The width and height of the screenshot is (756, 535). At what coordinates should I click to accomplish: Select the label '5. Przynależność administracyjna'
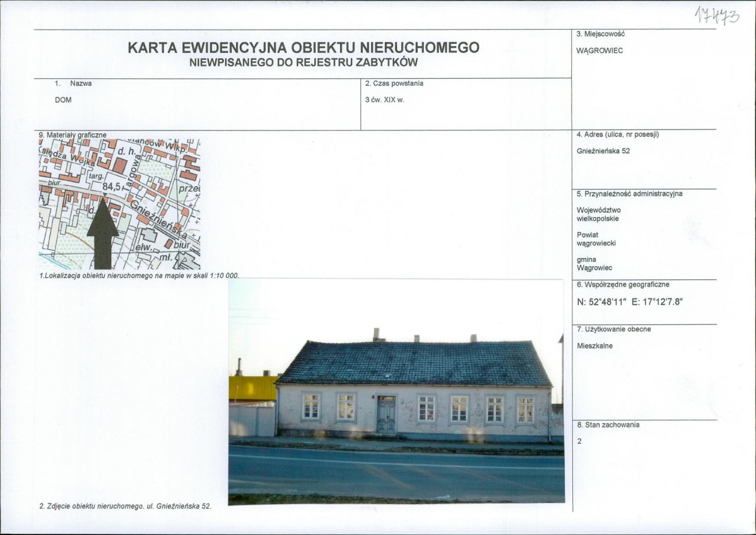pos(629,194)
